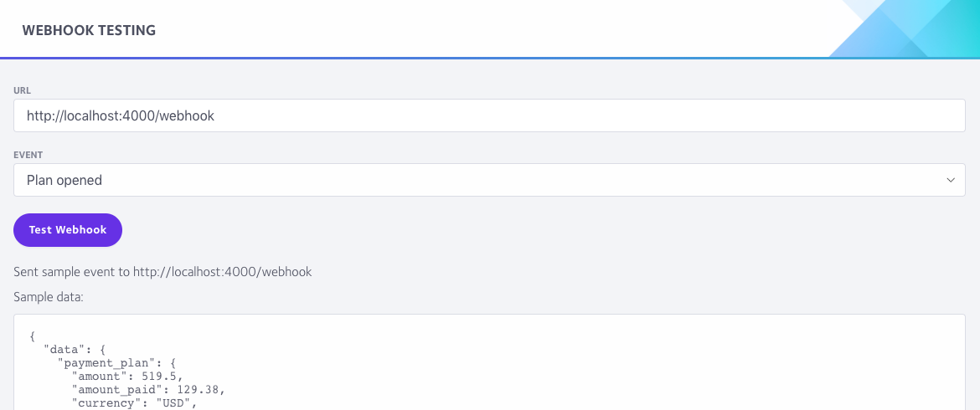Click the Test Webhook button
The height and width of the screenshot is (410, 980).
68,229
